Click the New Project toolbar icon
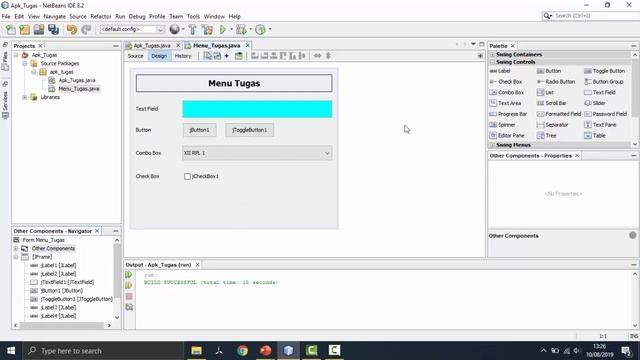Viewport: 640px width, 360px height. click(24, 29)
